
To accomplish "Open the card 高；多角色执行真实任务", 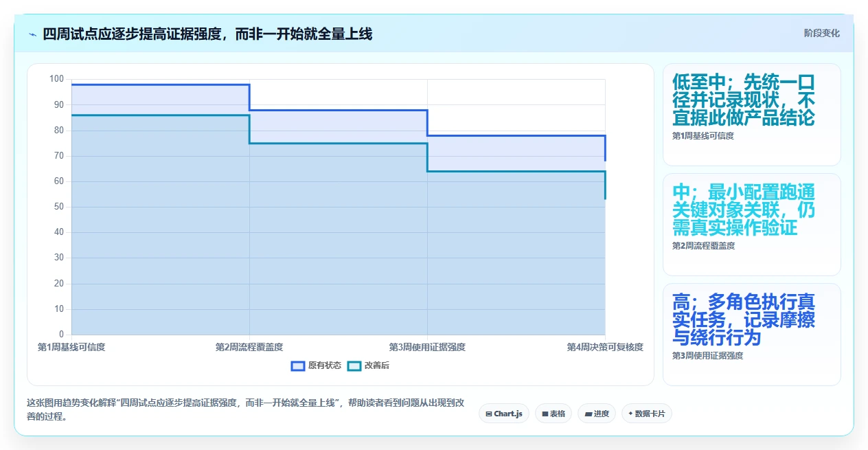I will [751, 335].
